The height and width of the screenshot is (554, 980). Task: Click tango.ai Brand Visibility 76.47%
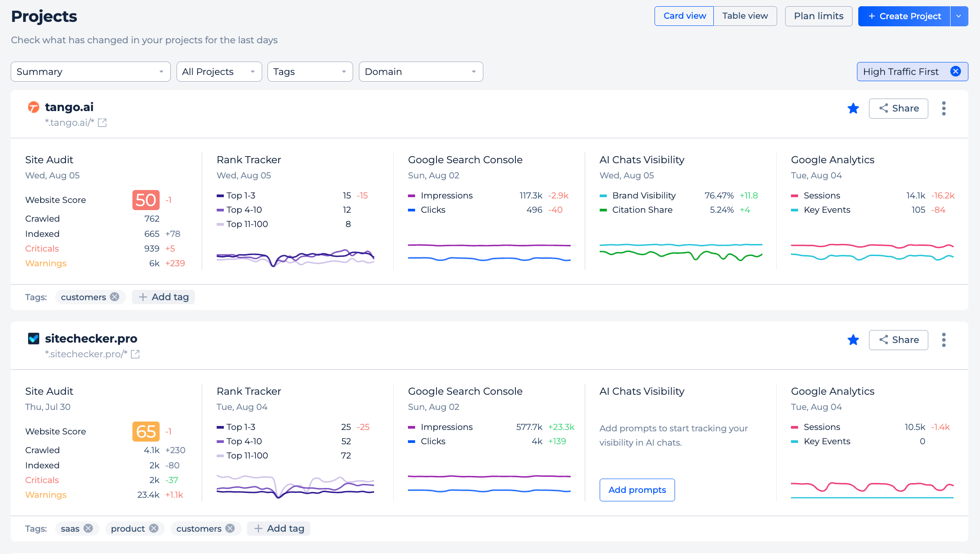click(x=719, y=195)
